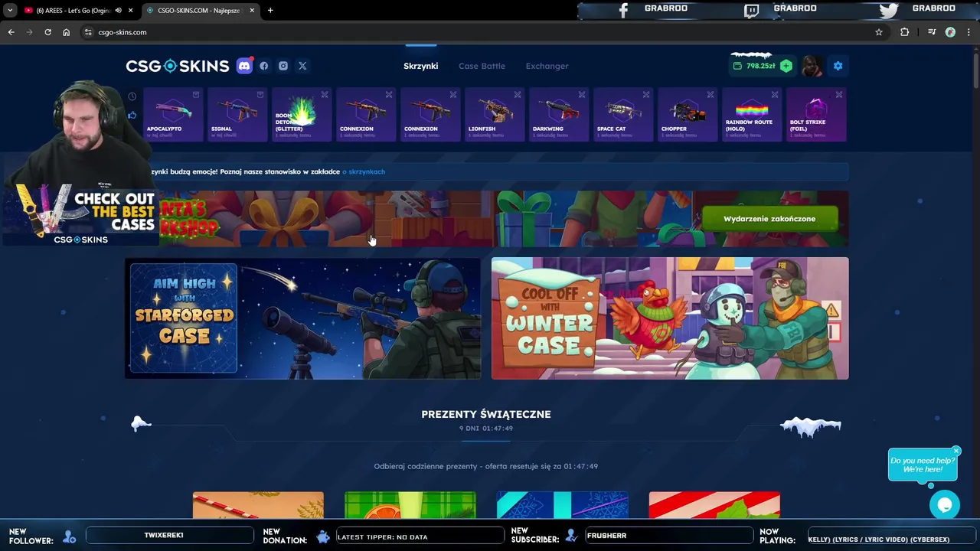
Task: Open the Instagram page icon
Action: (x=283, y=66)
